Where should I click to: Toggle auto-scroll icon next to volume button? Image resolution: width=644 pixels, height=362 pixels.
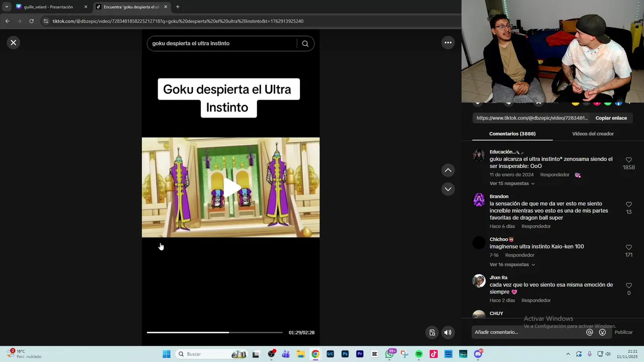(432, 332)
